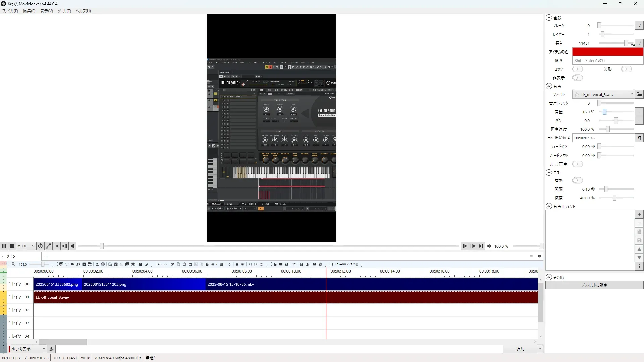Open the ツール(T) menu
644x362 pixels.
(64, 11)
